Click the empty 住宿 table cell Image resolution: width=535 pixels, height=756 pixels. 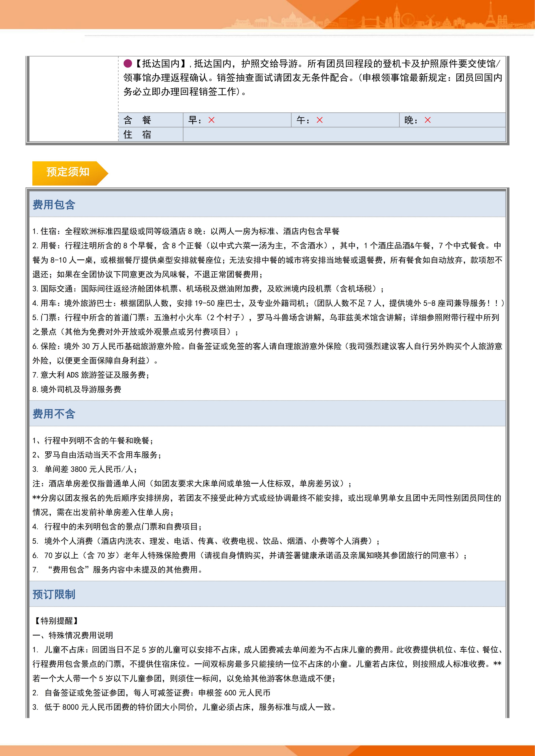344,134
